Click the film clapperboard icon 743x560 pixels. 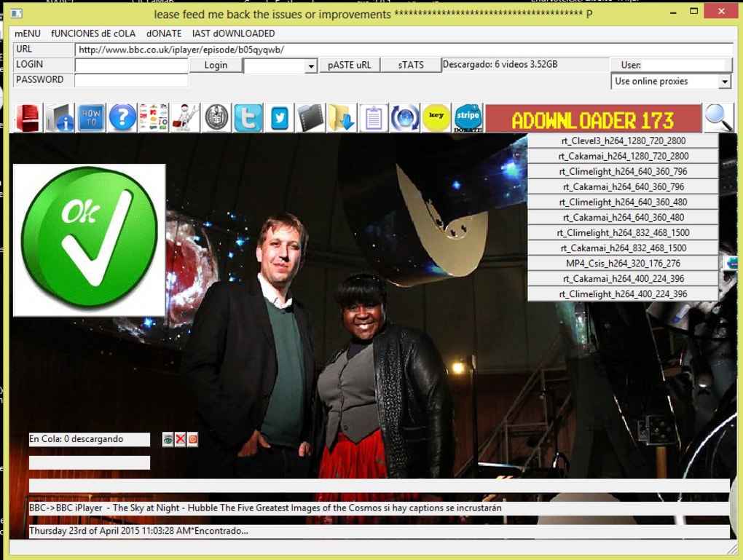coord(311,117)
